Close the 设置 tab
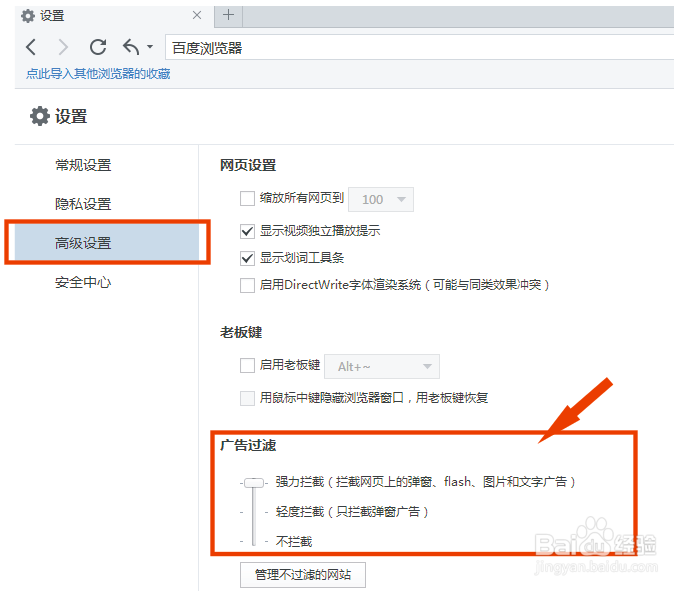Viewport: 697px width, 591px height. [x=197, y=16]
